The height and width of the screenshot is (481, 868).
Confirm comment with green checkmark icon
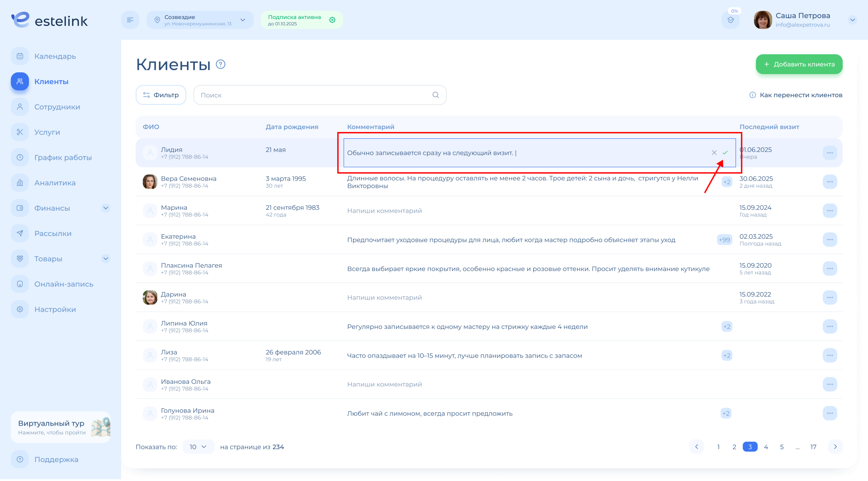pyautogui.click(x=725, y=153)
